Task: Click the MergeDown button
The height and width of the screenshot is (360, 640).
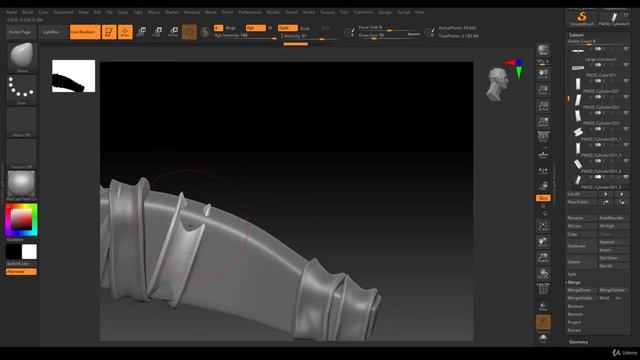Action: click(582, 290)
